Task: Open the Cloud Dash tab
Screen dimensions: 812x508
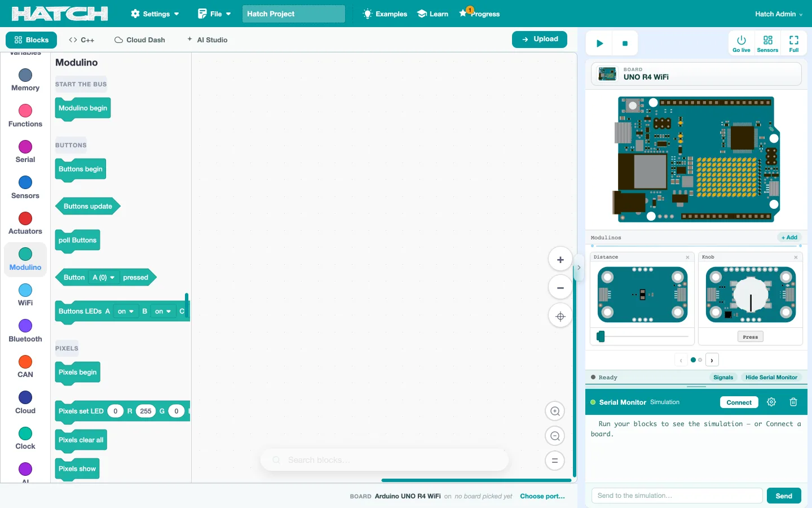Action: pyautogui.click(x=140, y=40)
